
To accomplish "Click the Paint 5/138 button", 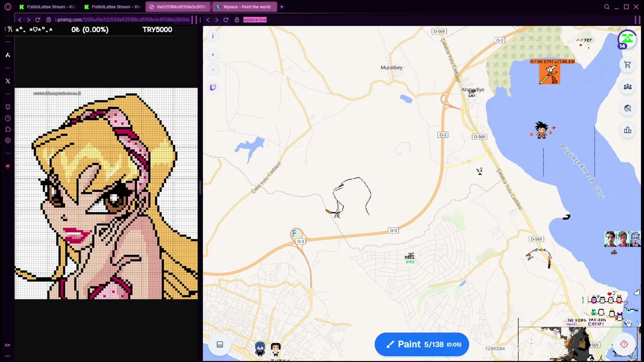I will click(x=422, y=344).
